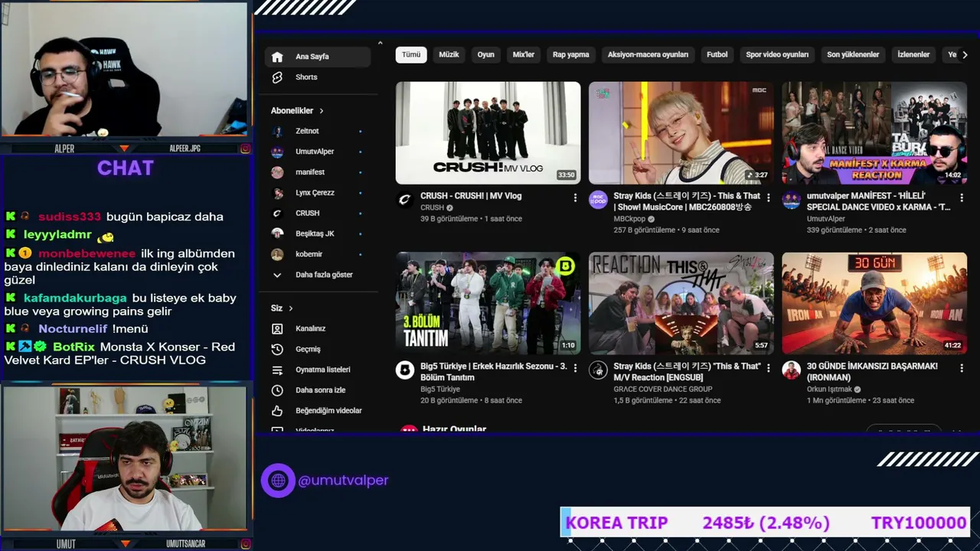
Task: Show more filter chips with right arrow
Action: [x=965, y=55]
